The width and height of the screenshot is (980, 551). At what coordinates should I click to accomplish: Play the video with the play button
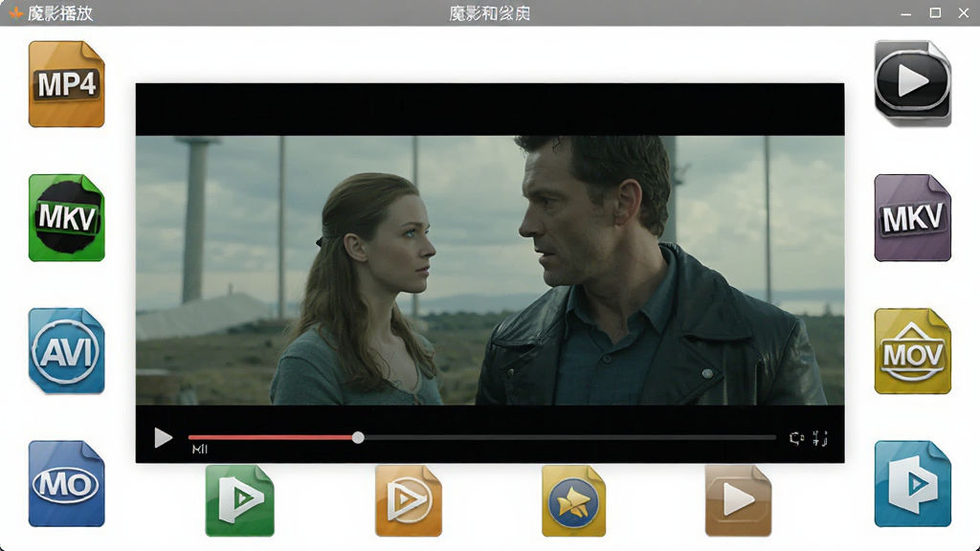pos(163,438)
